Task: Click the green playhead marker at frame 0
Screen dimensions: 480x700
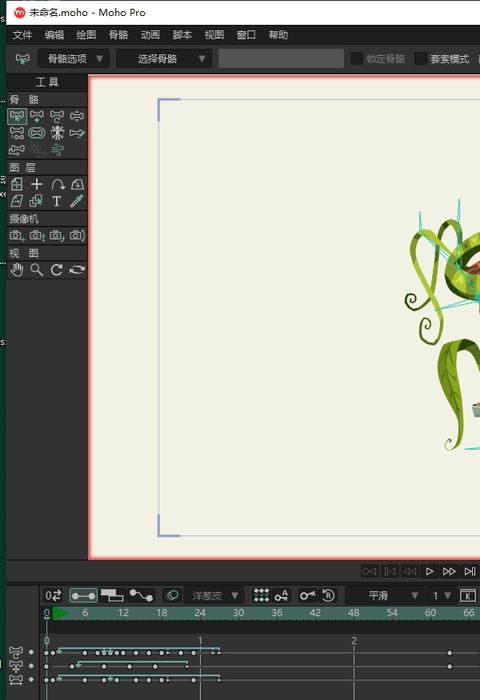Action: [61, 613]
